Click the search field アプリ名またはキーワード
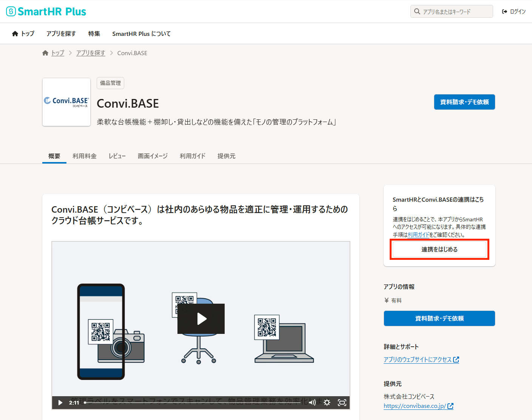The image size is (532, 420). [452, 11]
